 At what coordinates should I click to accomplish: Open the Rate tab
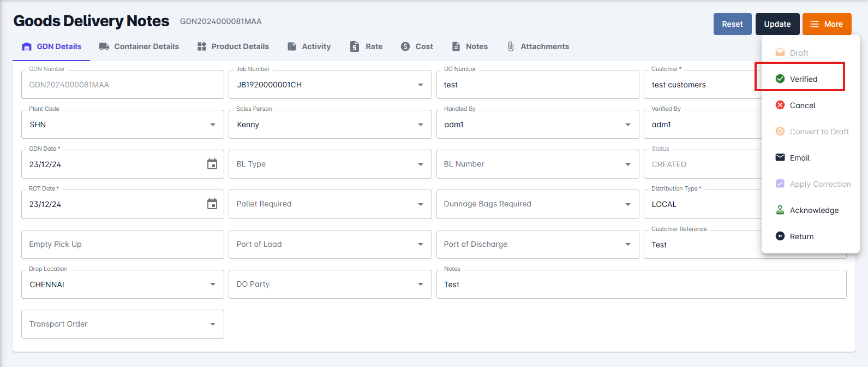[x=367, y=46]
